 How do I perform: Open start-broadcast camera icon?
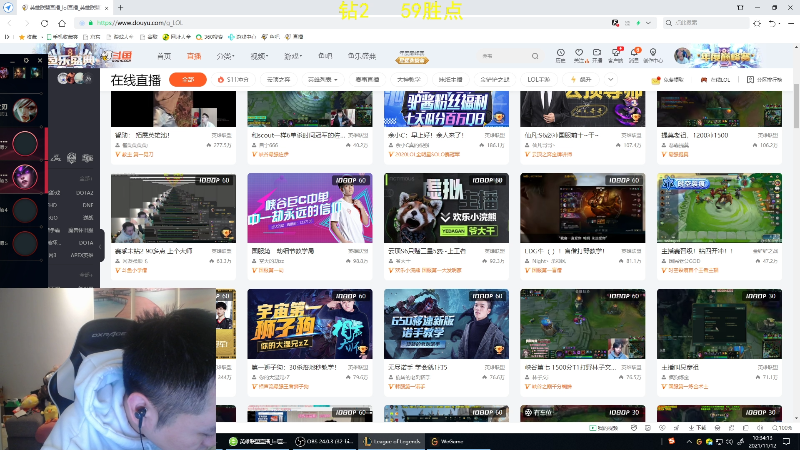(597, 56)
